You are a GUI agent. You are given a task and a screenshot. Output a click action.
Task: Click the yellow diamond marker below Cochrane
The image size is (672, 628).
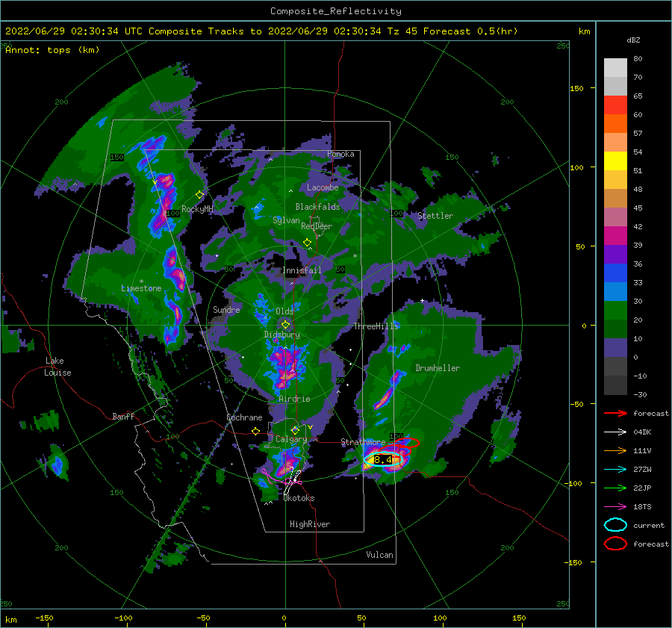coord(256,431)
